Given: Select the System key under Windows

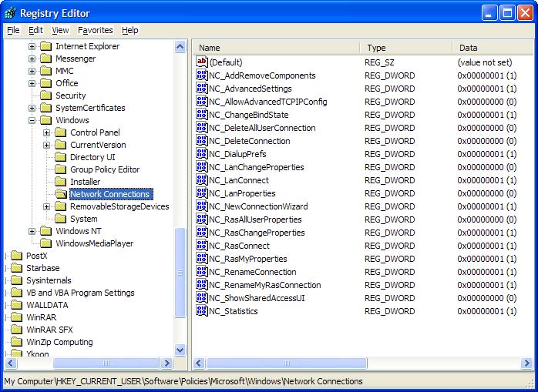Looking at the screenshot, I should (84, 219).
